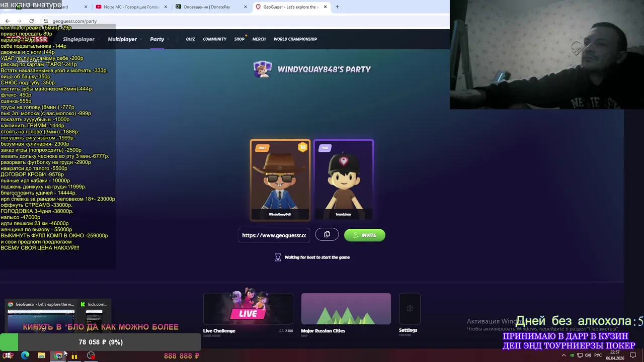This screenshot has height=362, width=644.
Task: Click the party avatar icon beside title
Action: pos(262,69)
